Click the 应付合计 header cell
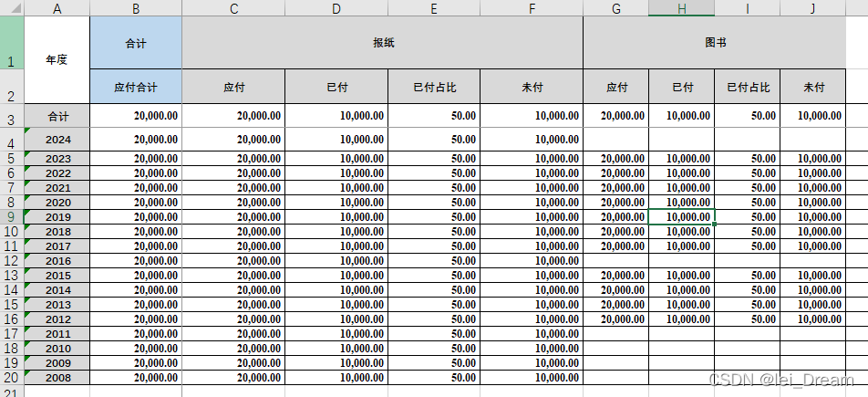 click(136, 87)
